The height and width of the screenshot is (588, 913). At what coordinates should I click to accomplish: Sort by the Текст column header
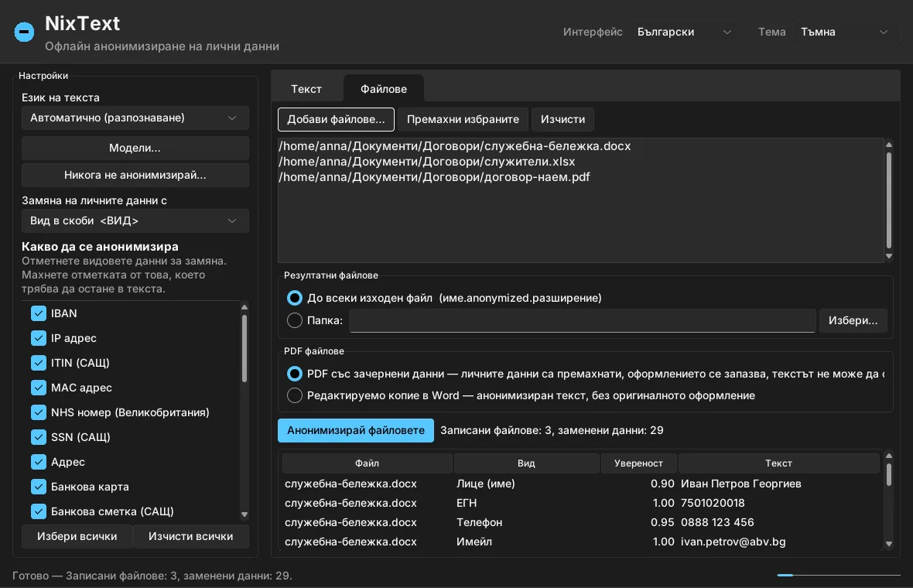(778, 463)
